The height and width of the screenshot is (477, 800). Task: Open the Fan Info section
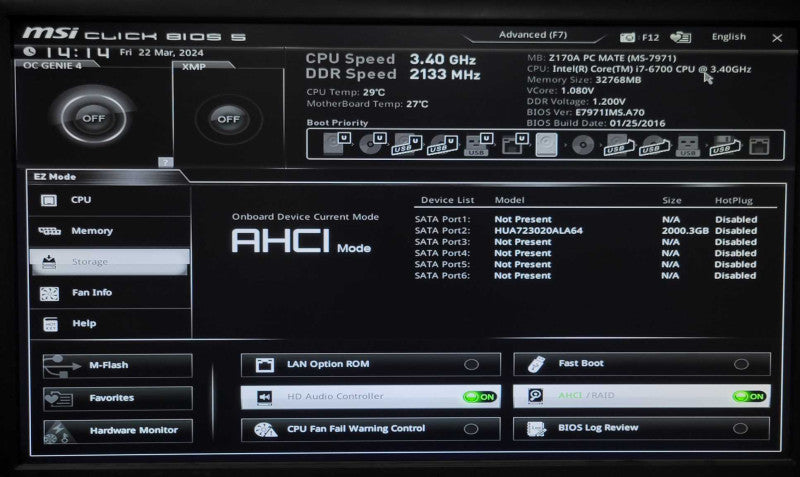tap(110, 293)
